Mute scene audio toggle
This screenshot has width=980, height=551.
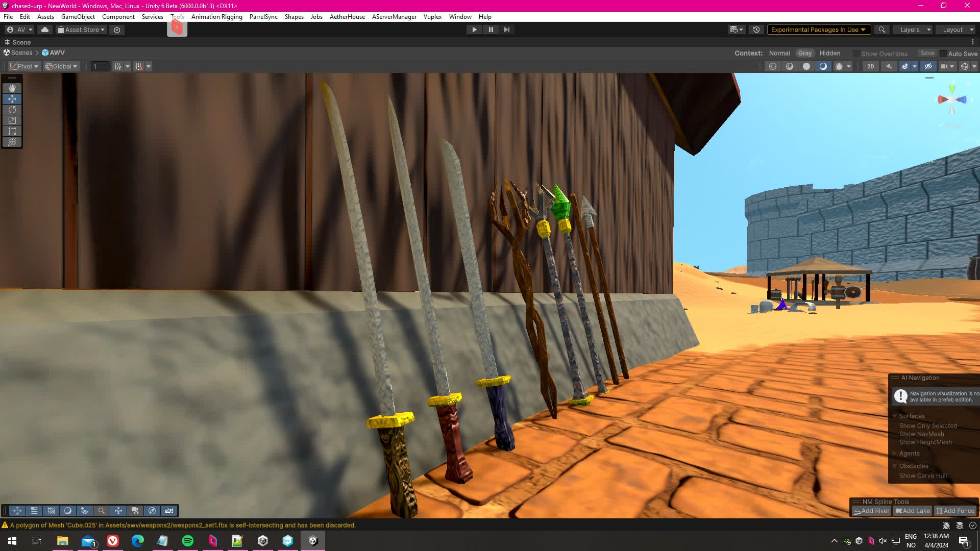pos(889,66)
